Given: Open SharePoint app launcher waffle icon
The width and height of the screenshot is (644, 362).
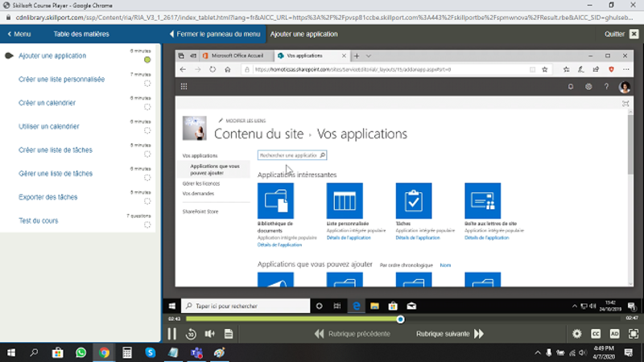Looking at the screenshot, I should (184, 86).
